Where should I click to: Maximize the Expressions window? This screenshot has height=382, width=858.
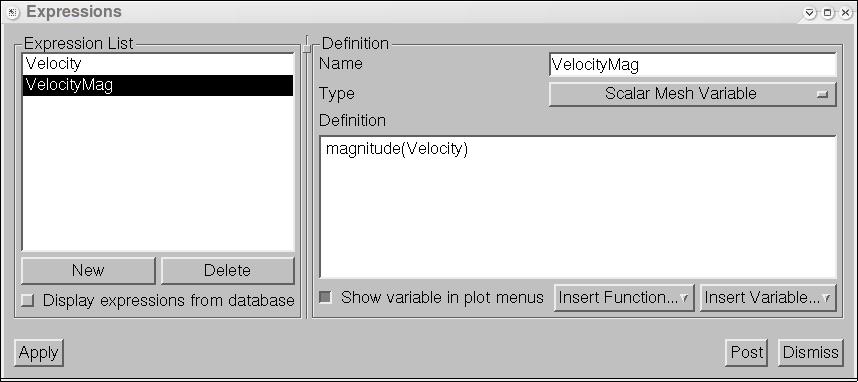827,12
